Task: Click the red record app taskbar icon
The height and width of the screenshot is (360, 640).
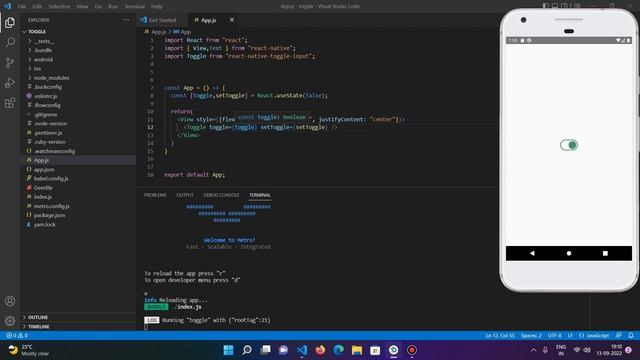Action: 412,350
